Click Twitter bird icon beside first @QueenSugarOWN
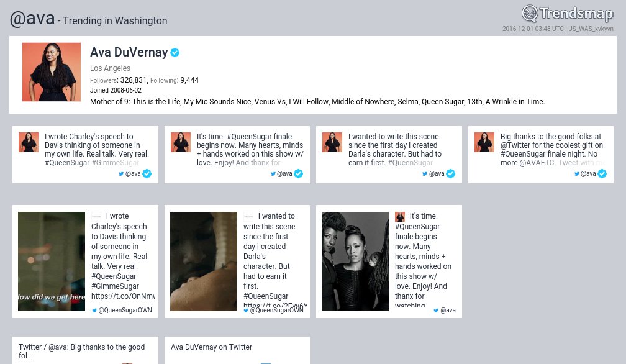 (94, 311)
